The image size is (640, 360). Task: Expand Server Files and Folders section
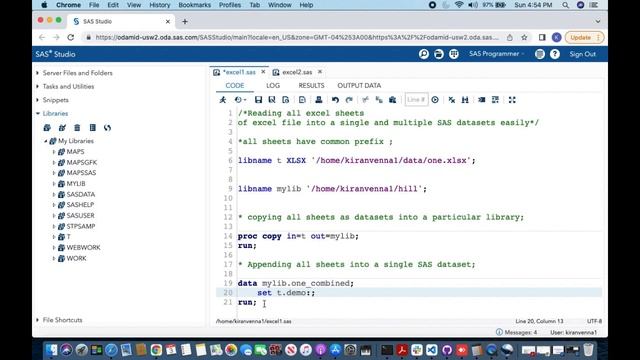[x=38, y=73]
